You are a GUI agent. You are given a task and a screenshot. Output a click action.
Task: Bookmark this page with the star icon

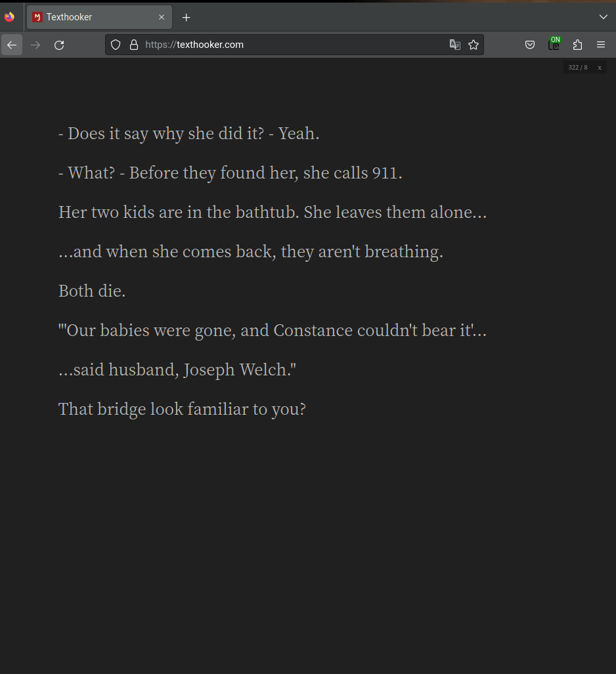[473, 45]
